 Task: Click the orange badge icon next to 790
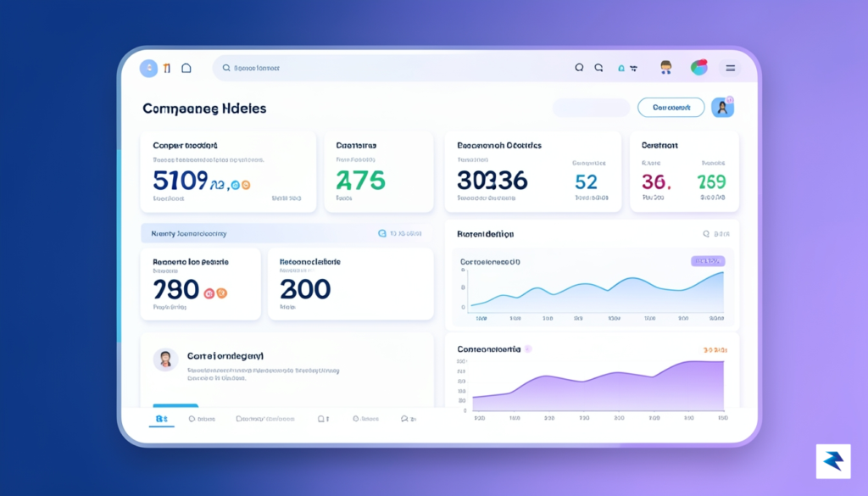point(221,293)
